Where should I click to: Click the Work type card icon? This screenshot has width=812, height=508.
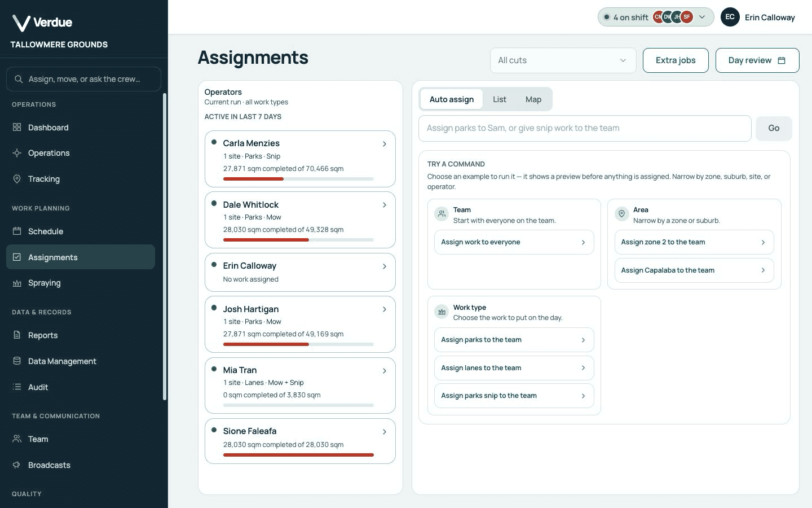(x=442, y=312)
